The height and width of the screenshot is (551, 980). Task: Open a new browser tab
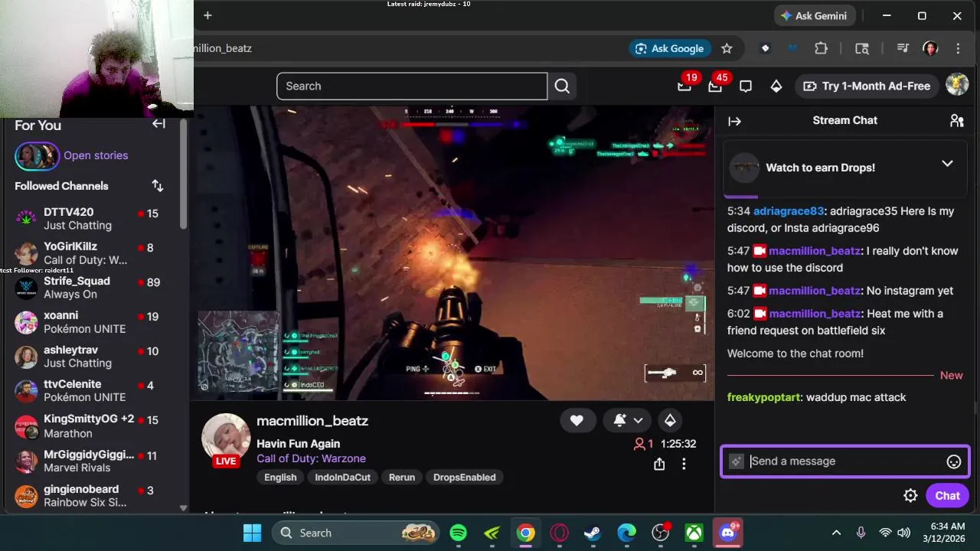pyautogui.click(x=207, y=15)
